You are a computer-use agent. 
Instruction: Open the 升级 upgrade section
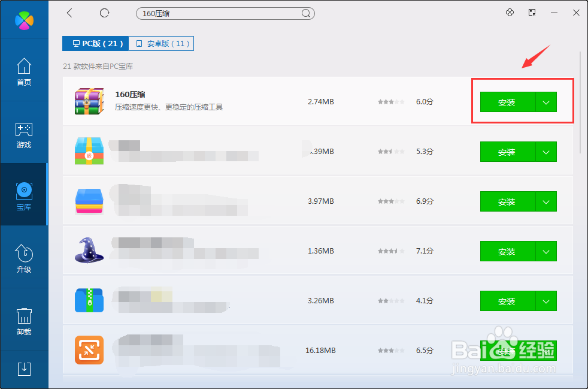pos(24,258)
